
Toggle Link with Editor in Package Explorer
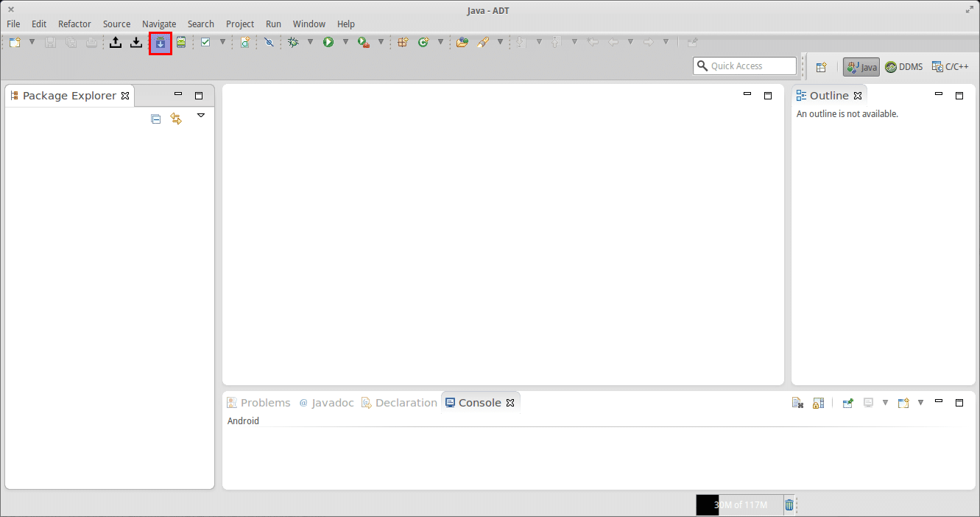176,119
